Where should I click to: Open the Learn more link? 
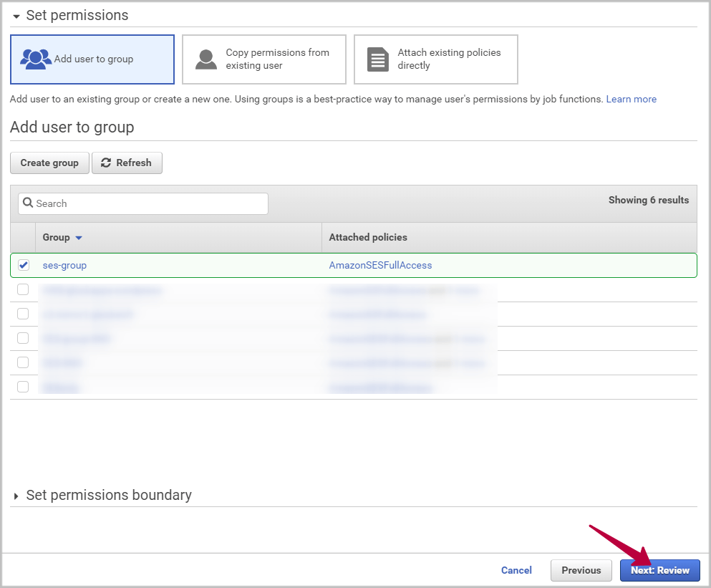tap(632, 99)
